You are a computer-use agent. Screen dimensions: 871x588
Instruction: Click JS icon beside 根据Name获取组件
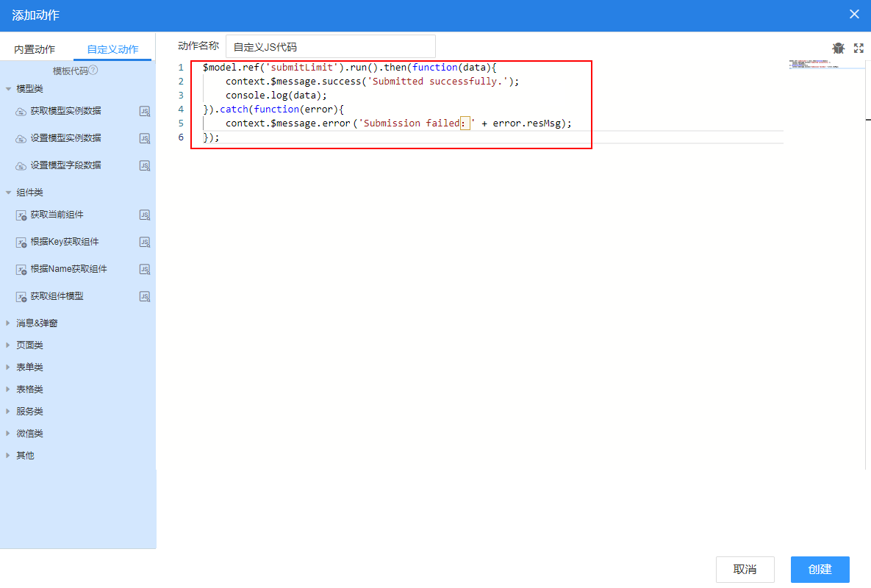point(145,269)
